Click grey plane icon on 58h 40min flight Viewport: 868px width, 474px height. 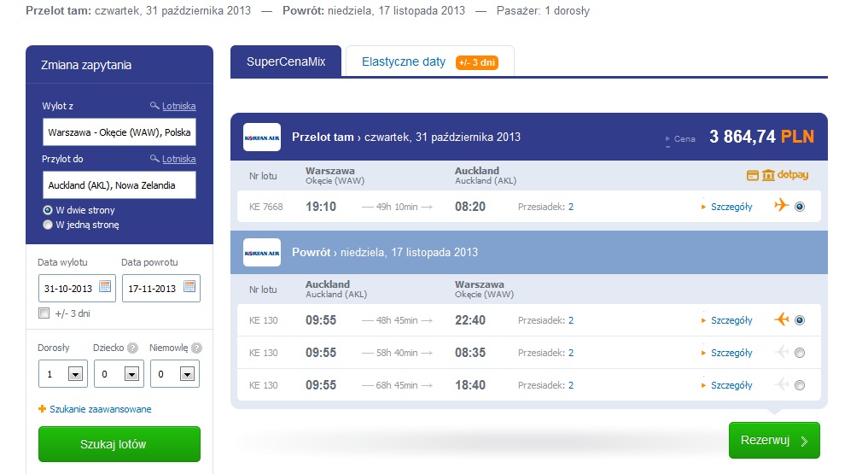781,352
